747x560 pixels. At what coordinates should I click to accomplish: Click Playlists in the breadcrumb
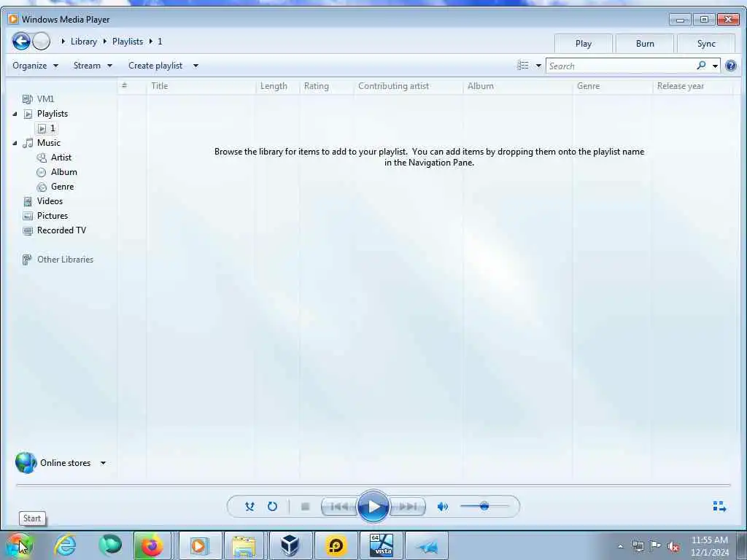tap(128, 42)
